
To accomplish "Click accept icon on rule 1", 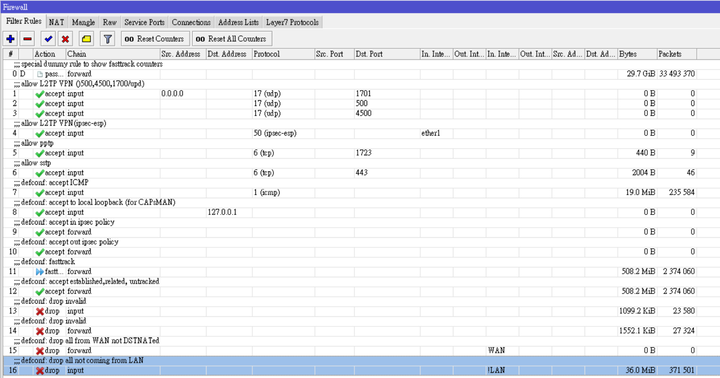I will [x=40, y=94].
